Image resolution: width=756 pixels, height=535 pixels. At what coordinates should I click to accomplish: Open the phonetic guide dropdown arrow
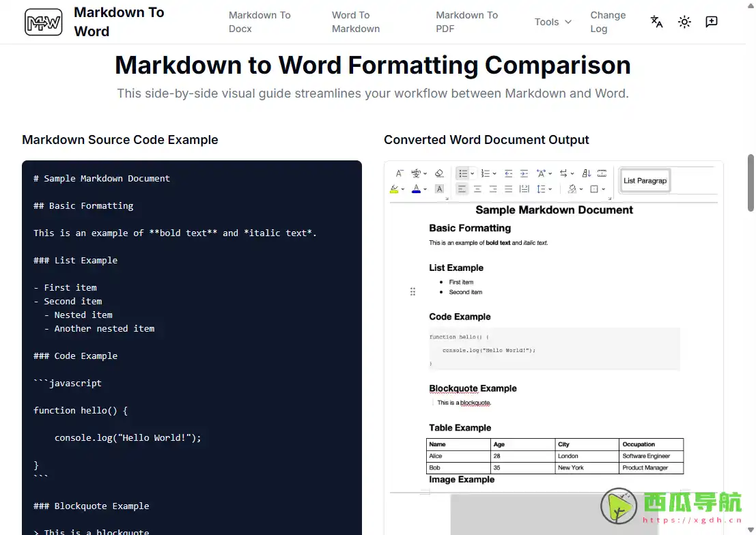pos(425,173)
